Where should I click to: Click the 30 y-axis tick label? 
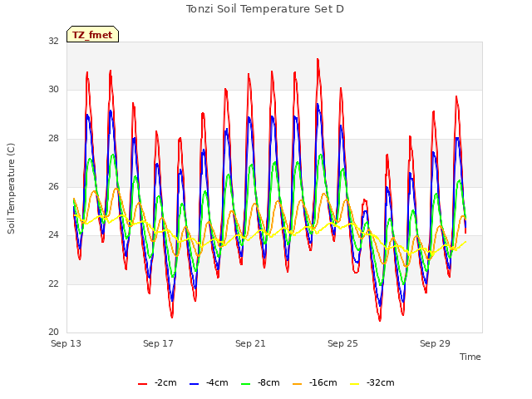53,90
